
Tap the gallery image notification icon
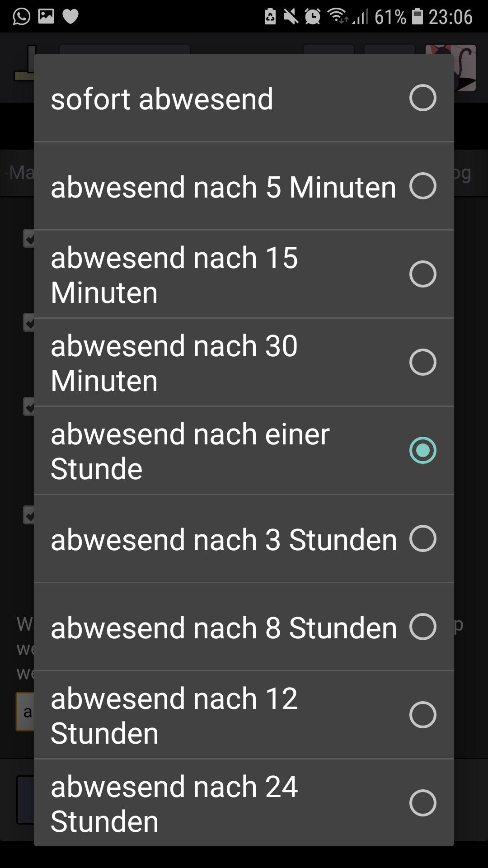click(x=46, y=16)
